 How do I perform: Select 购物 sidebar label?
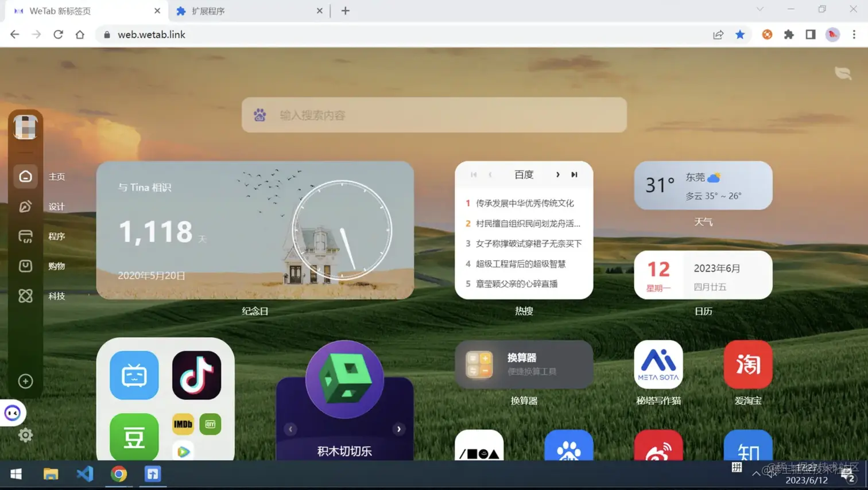(x=57, y=266)
